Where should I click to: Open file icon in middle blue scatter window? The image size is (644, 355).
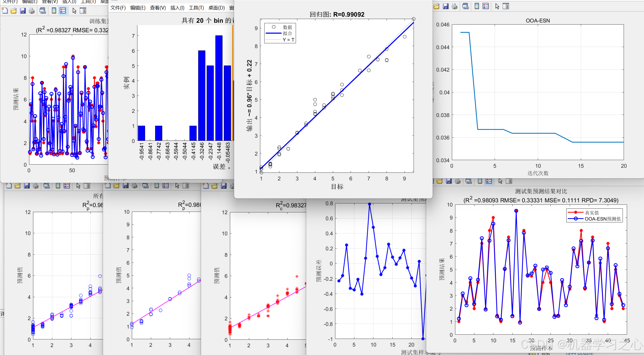(117, 186)
